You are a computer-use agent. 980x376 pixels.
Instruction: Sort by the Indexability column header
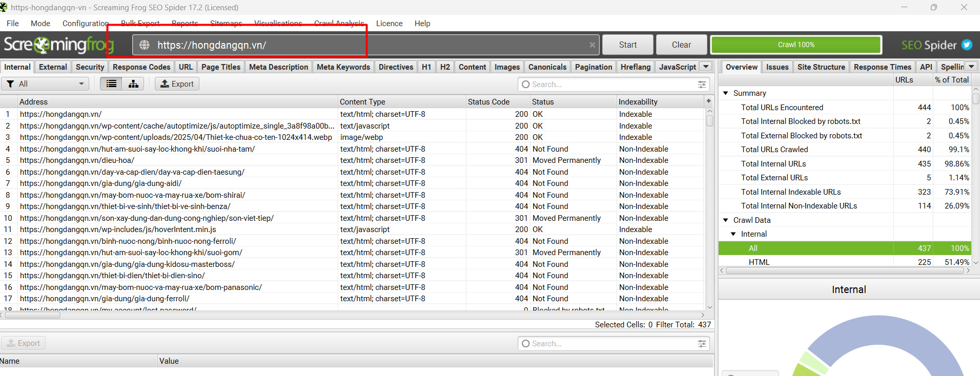(660, 101)
